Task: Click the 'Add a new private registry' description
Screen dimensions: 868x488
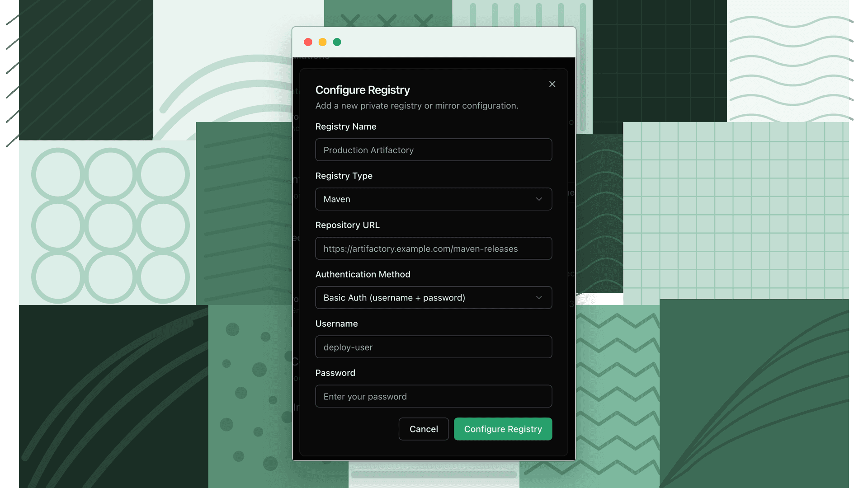Action: tap(417, 106)
